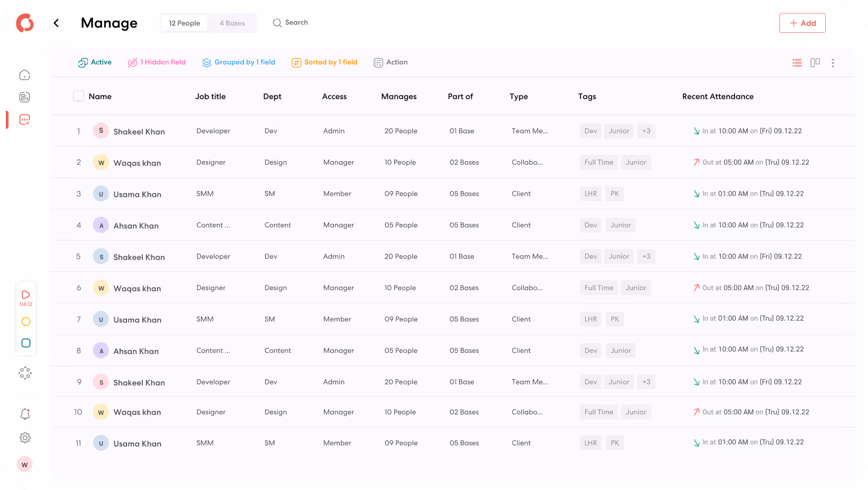Click Ahsan Khan's avatar in row 8
868x490 pixels.
tap(101, 351)
